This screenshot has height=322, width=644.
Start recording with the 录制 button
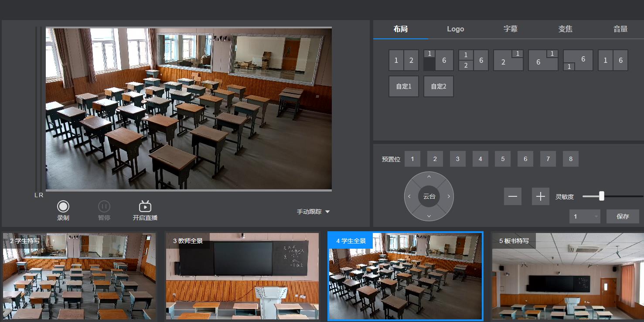pos(63,207)
